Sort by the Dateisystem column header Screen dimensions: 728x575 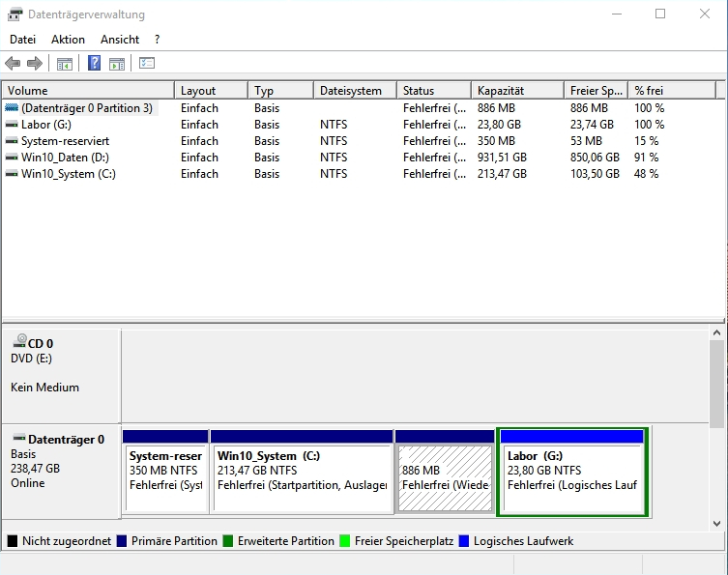click(x=356, y=91)
